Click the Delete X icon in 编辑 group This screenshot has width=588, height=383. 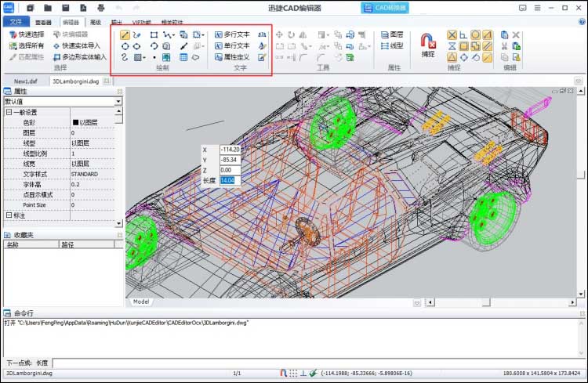tap(516, 34)
